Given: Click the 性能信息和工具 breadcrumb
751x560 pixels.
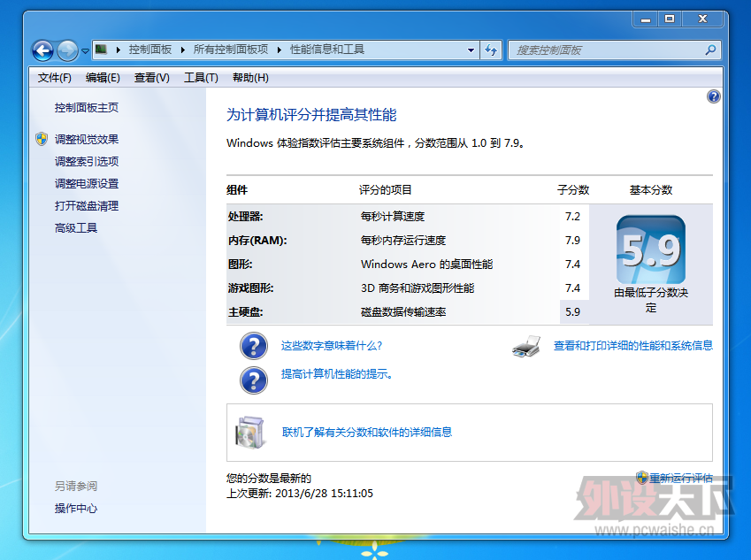Looking at the screenshot, I should coord(327,50).
